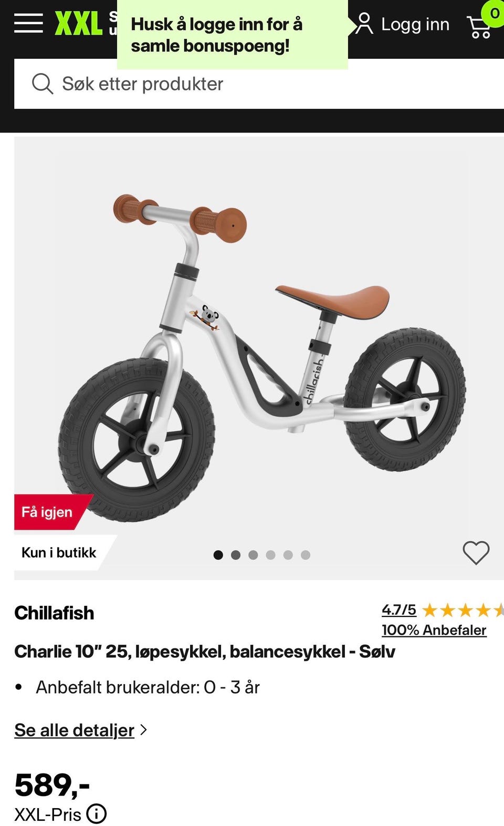Select the fourth carousel image dot
This screenshot has width=504, height=826.
click(x=270, y=555)
